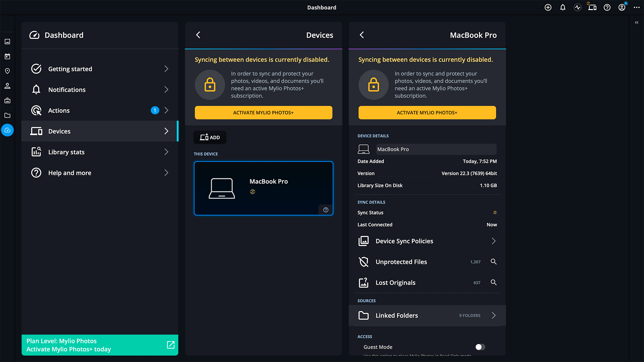The width and height of the screenshot is (644, 362).
Task: Search Lost Originals with magnifier icon
Action: tap(494, 283)
